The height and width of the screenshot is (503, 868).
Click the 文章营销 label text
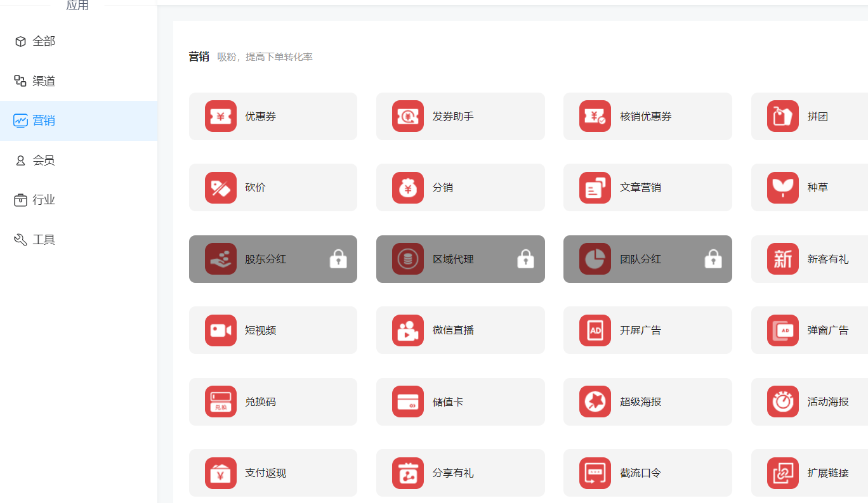(640, 188)
